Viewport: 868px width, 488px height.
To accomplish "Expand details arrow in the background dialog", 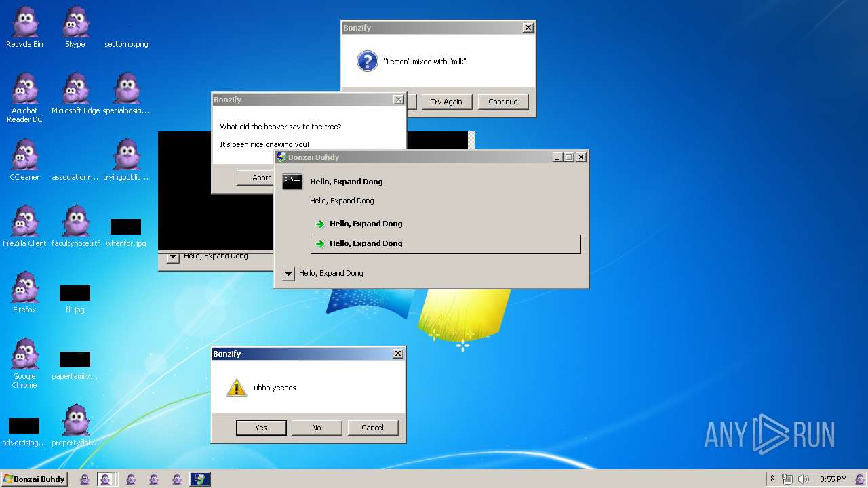I will point(173,258).
